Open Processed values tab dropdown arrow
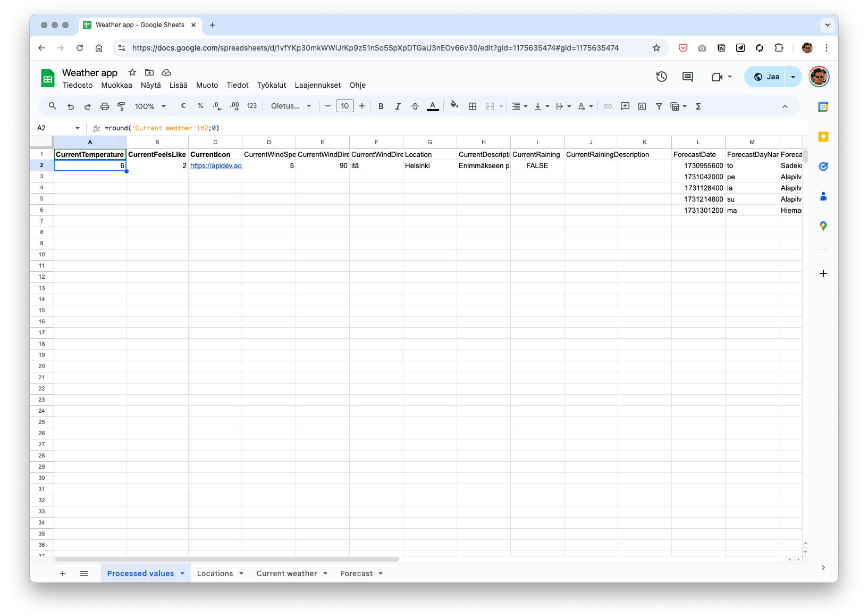This screenshot has width=868, height=616. point(182,573)
